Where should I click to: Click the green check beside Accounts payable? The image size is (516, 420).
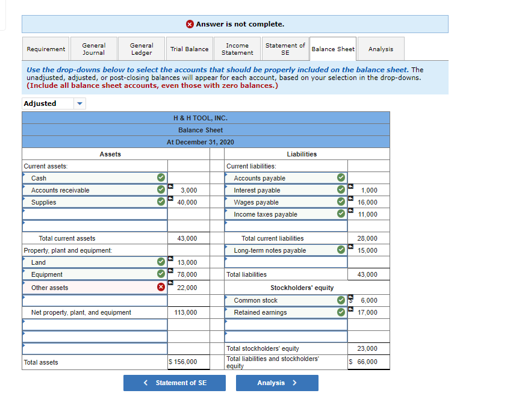[x=341, y=178]
